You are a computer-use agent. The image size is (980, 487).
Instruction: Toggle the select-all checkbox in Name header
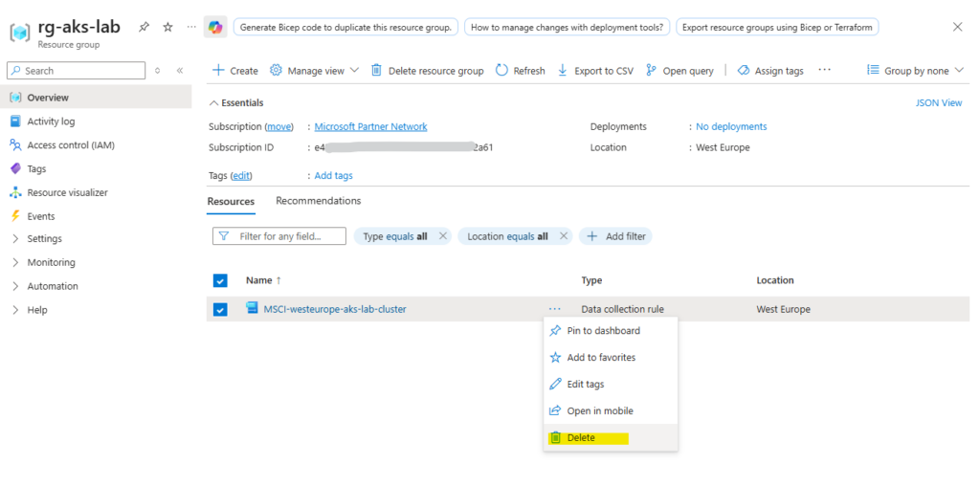tap(220, 280)
